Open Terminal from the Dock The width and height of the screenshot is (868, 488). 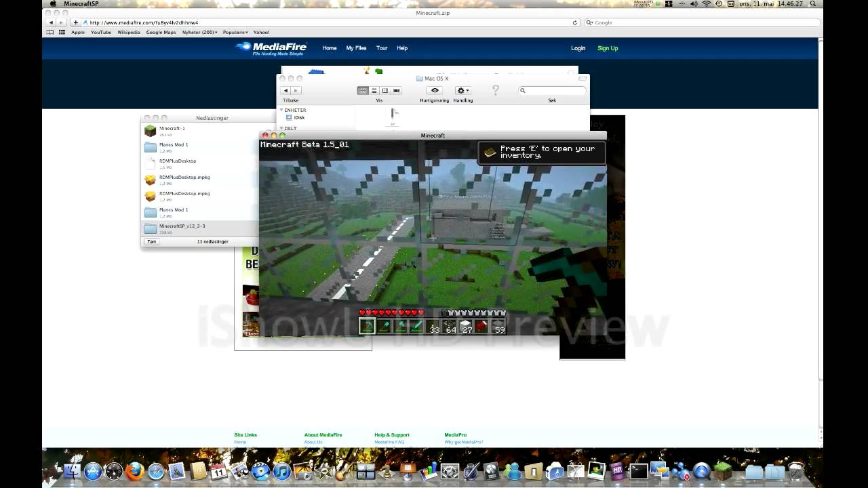tap(639, 470)
